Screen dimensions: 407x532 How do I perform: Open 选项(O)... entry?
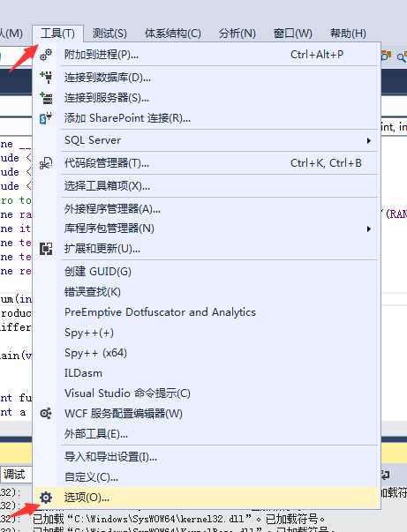(207, 498)
